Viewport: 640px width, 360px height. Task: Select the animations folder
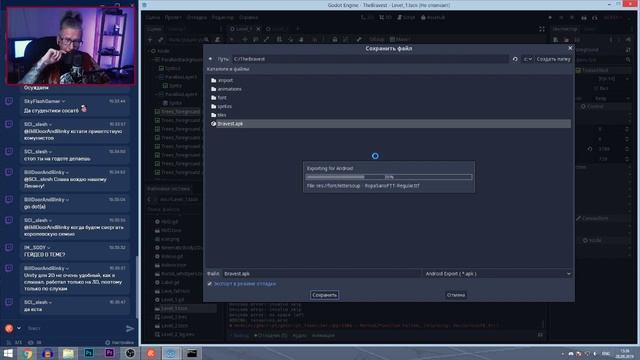click(226, 89)
